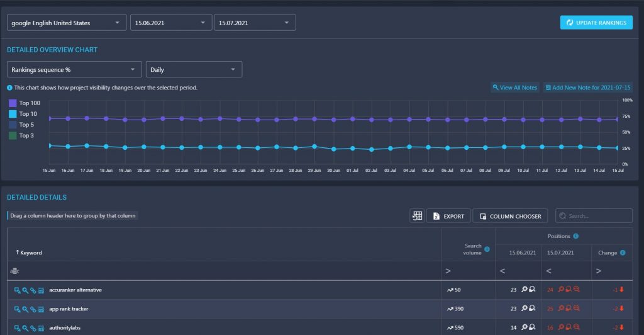This screenshot has width=644, height=335.
Task: Click the -1 change value
Action: click(x=615, y=290)
